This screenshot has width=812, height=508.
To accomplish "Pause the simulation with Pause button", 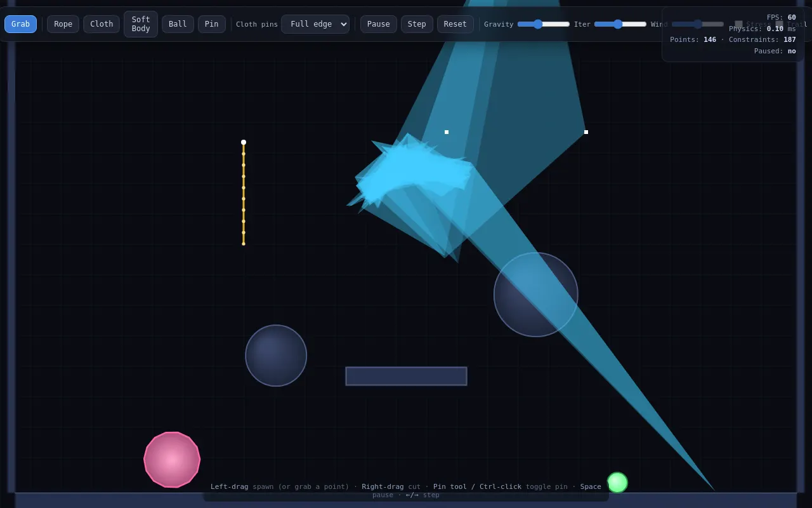I will (379, 24).
